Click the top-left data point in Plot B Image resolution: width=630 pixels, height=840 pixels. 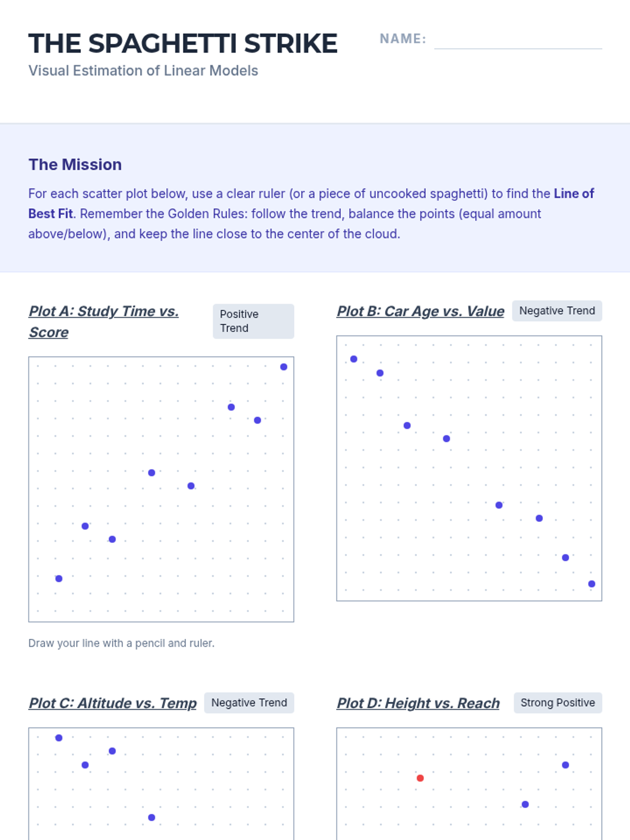[354, 359]
